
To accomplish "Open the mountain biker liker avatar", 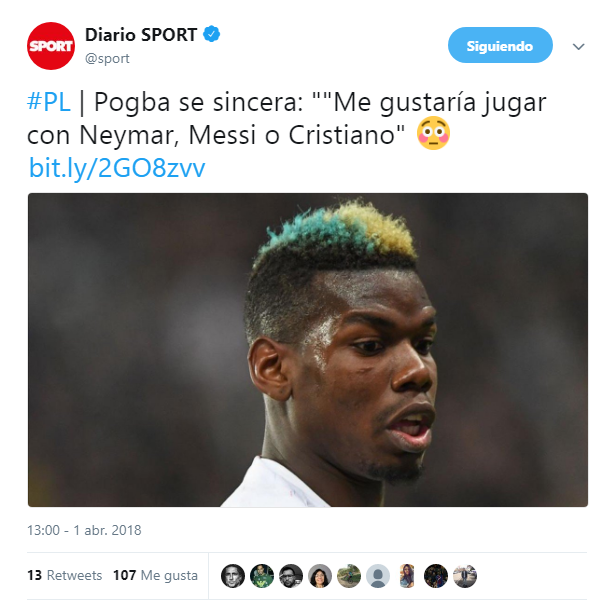I will (349, 576).
